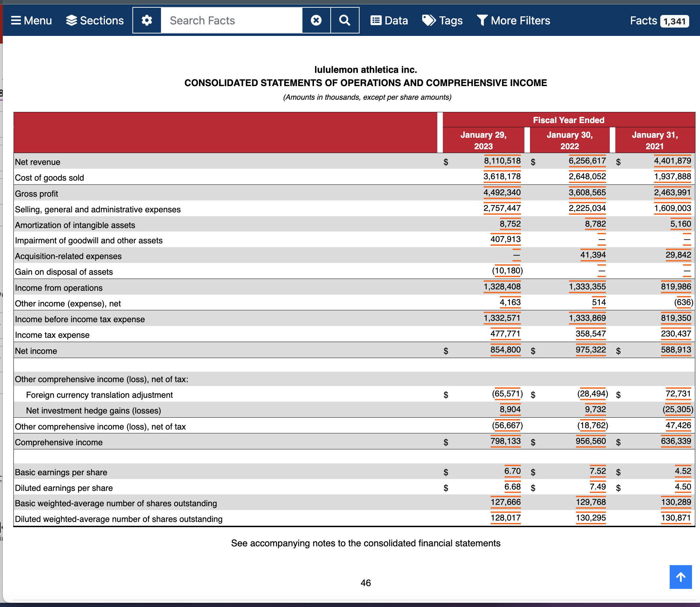Select Gross profit 2,463,991 fact
Image resolution: width=700 pixels, height=607 pixels.
672,192
